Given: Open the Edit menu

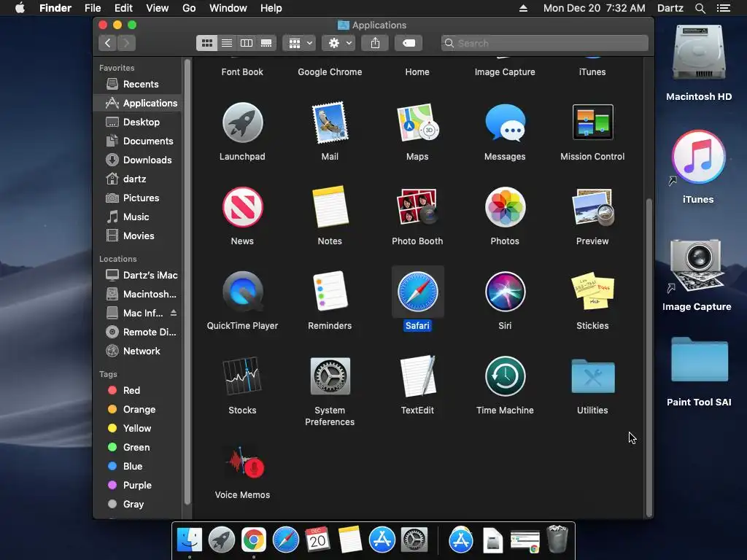Looking at the screenshot, I should [x=123, y=8].
